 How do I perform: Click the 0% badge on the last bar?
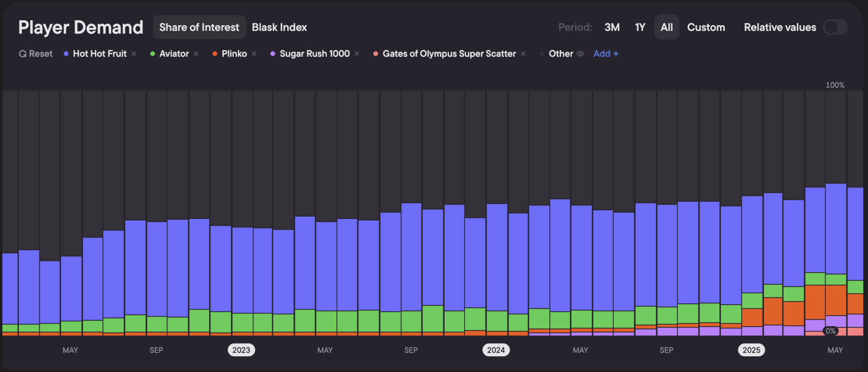point(831,331)
